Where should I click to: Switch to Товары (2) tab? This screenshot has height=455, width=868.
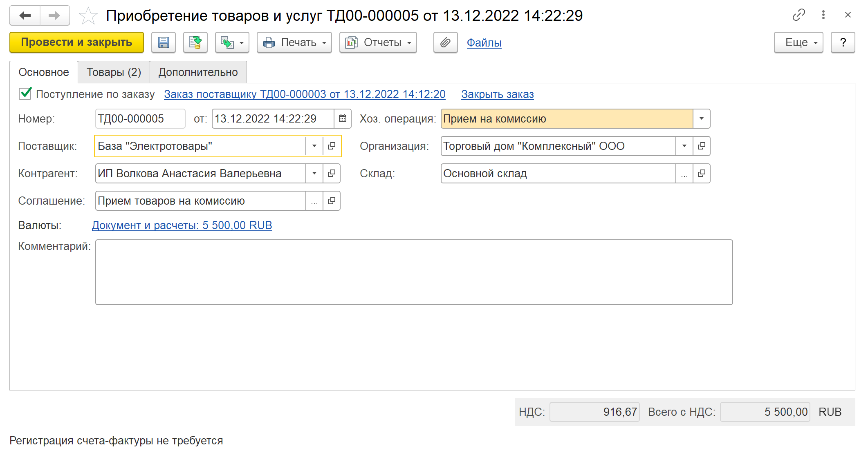click(x=114, y=72)
